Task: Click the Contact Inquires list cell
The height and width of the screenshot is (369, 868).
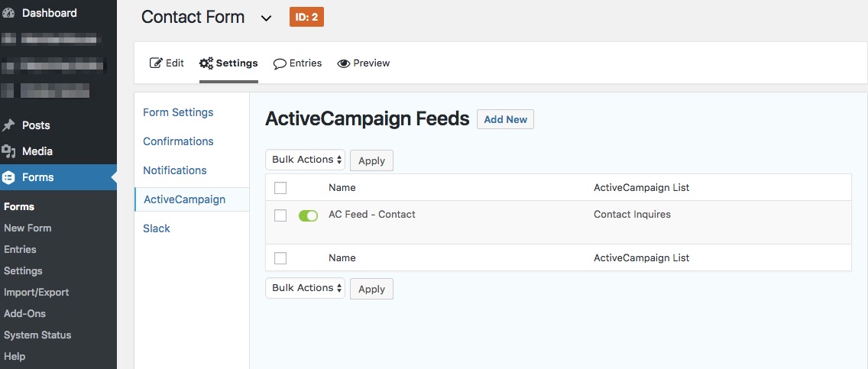Action: [x=632, y=214]
